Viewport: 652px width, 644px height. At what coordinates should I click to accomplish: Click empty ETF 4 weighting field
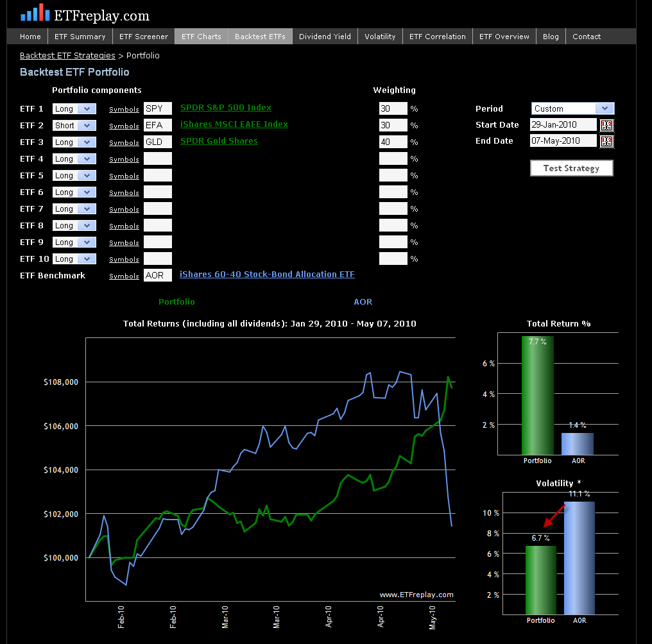point(393,158)
